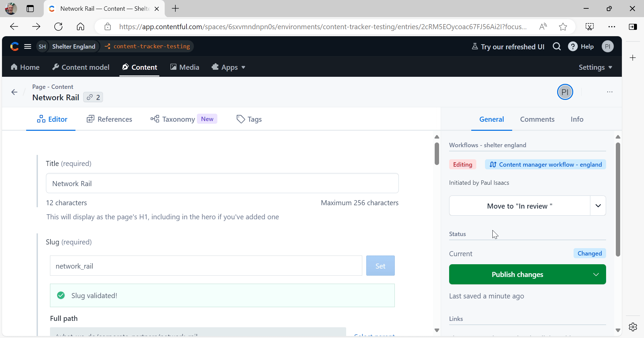Toggle the browser sidebar pane icon
Screen dimensions: 644x338
point(633,26)
